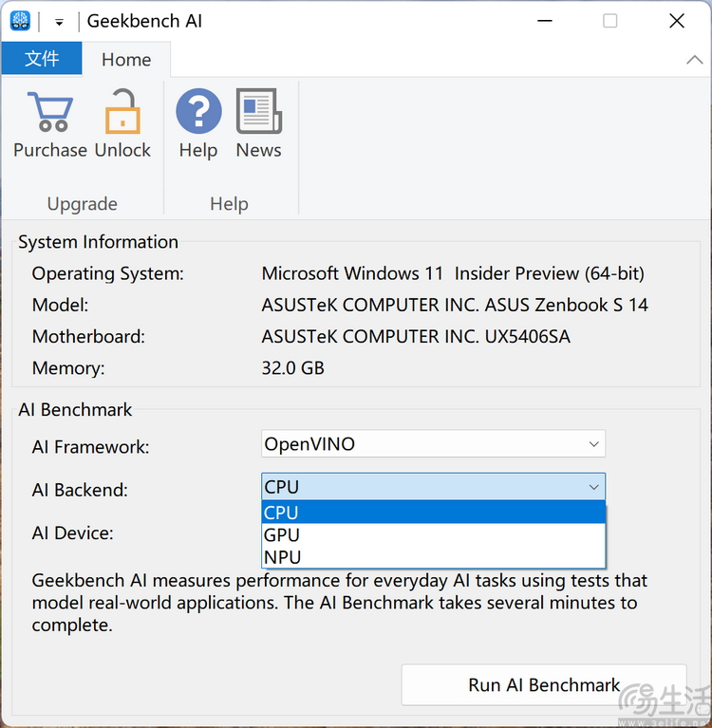Viewport: 712px width, 728px height.
Task: Click the Unlock padlock icon
Action: pos(122,111)
